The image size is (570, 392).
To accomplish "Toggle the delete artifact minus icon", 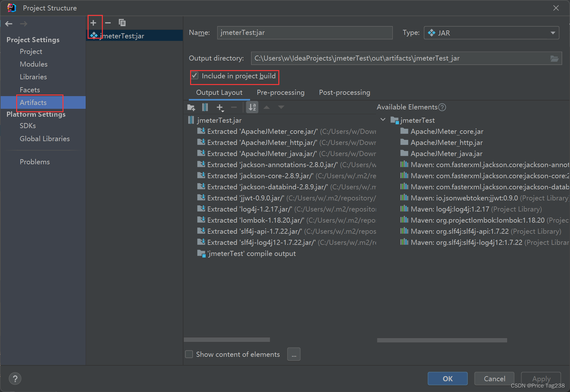I will pos(108,23).
